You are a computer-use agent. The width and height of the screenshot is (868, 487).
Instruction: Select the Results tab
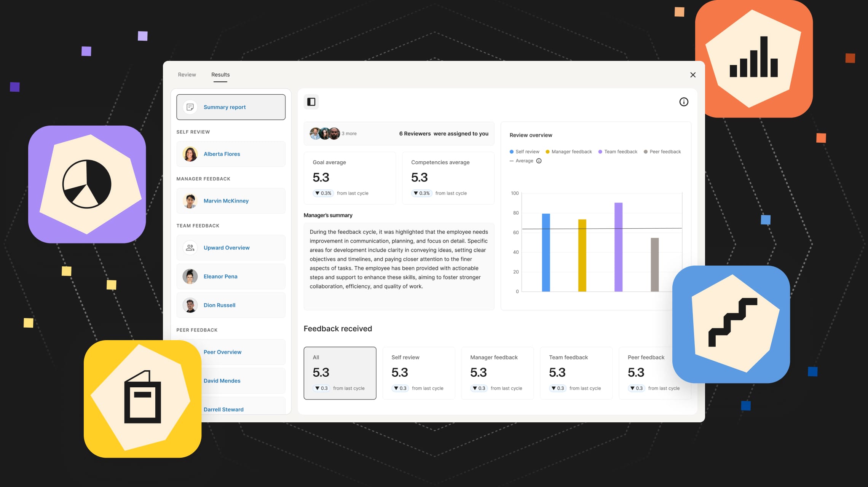[220, 75]
